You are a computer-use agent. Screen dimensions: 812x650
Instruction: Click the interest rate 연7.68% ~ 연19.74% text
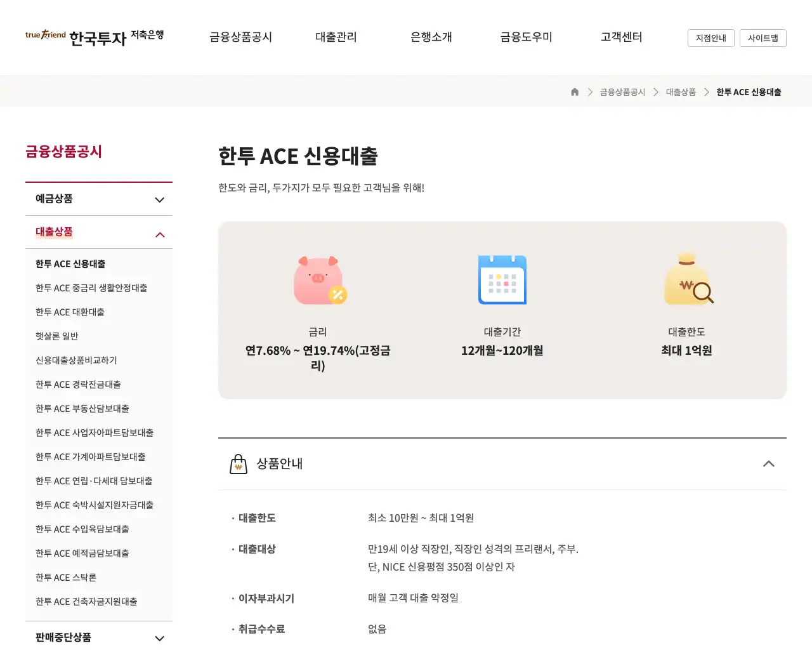pyautogui.click(x=318, y=358)
